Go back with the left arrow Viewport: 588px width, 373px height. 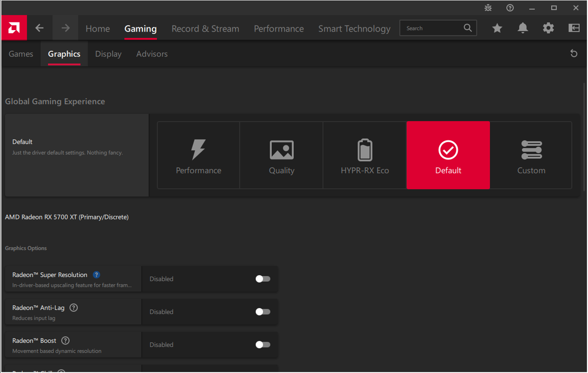[40, 28]
